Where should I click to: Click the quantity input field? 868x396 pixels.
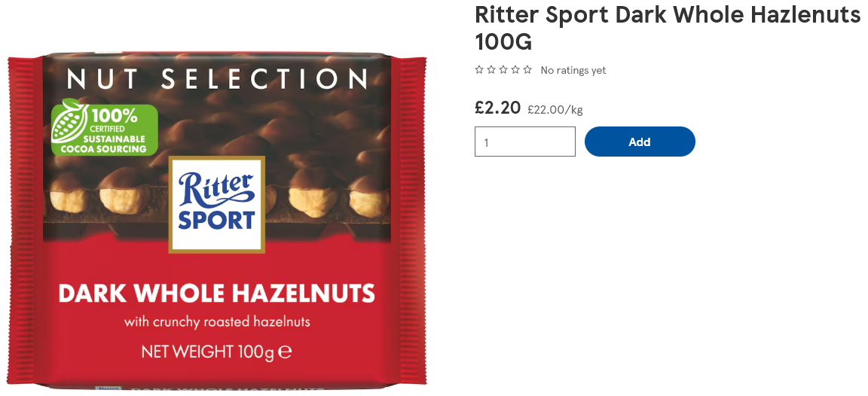[x=524, y=142]
